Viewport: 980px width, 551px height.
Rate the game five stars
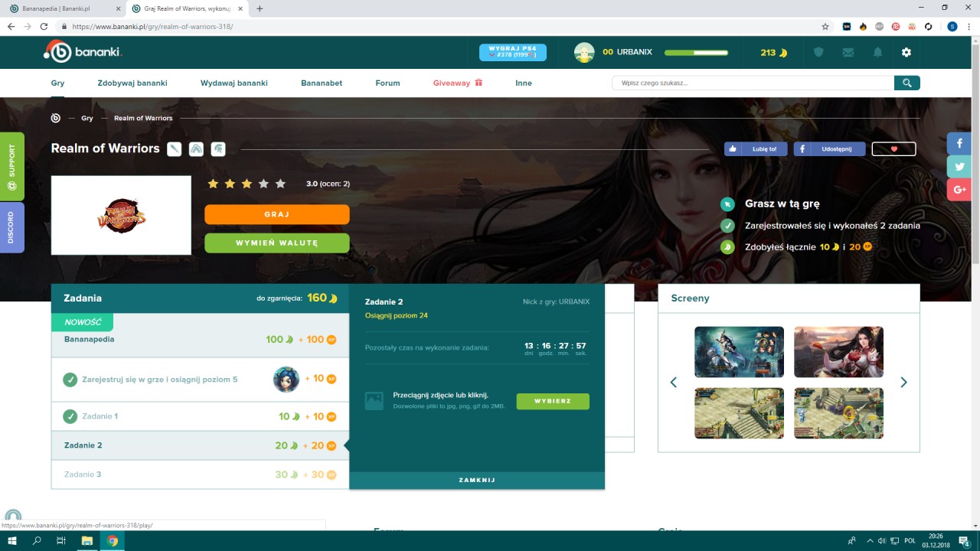pyautogui.click(x=280, y=184)
